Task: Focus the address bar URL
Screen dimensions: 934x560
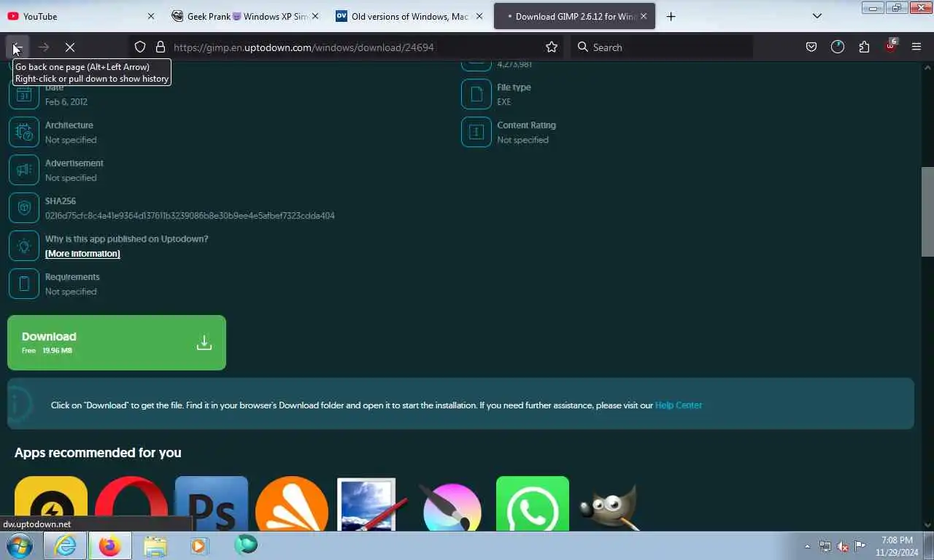Action: [x=304, y=47]
